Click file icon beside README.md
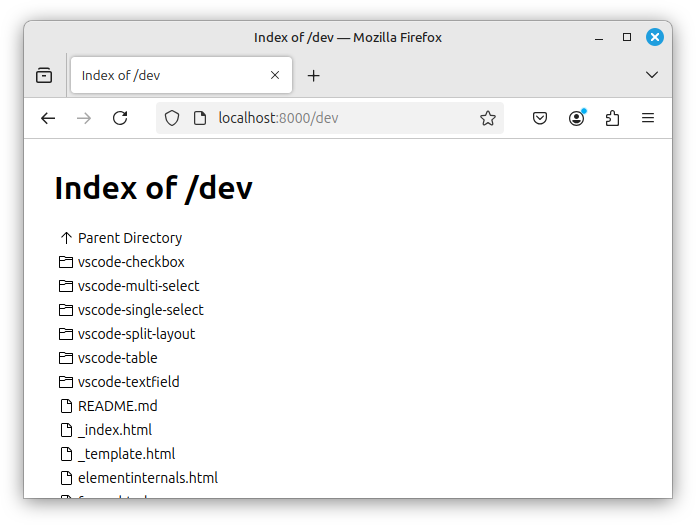Viewport: 696px width, 525px height. click(x=66, y=406)
